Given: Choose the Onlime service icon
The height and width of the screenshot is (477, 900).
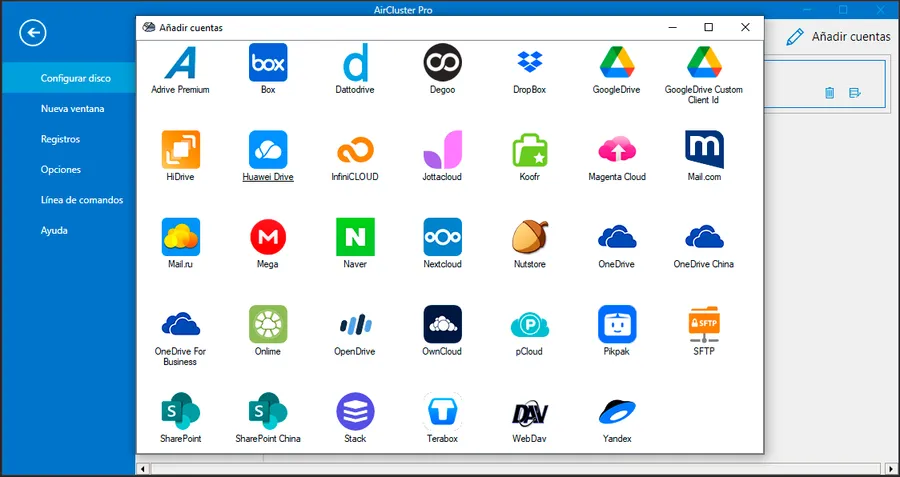Looking at the screenshot, I should pyautogui.click(x=268, y=324).
